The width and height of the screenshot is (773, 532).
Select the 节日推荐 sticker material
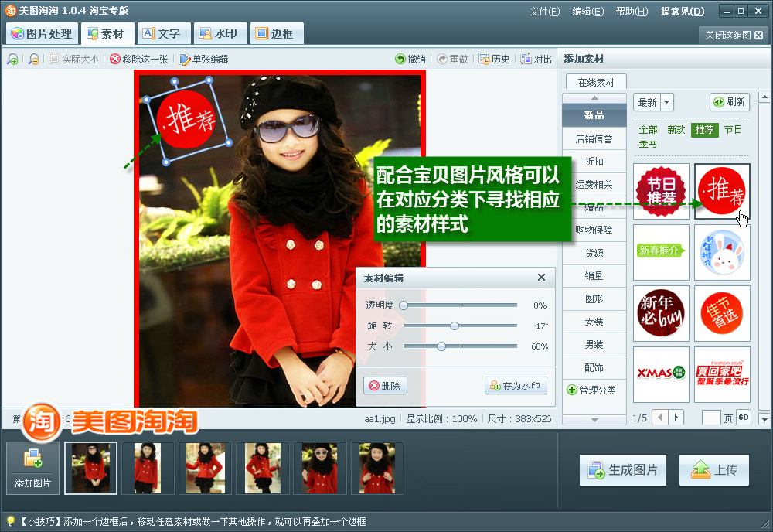[661, 191]
